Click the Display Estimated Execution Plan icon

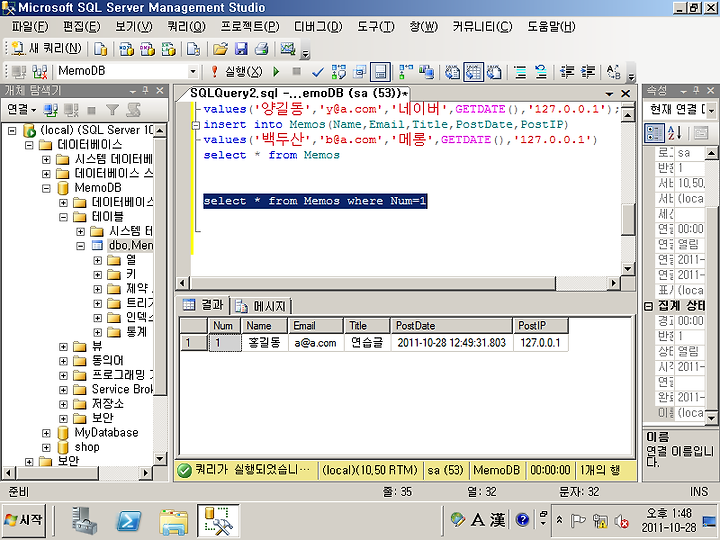tap(339, 72)
